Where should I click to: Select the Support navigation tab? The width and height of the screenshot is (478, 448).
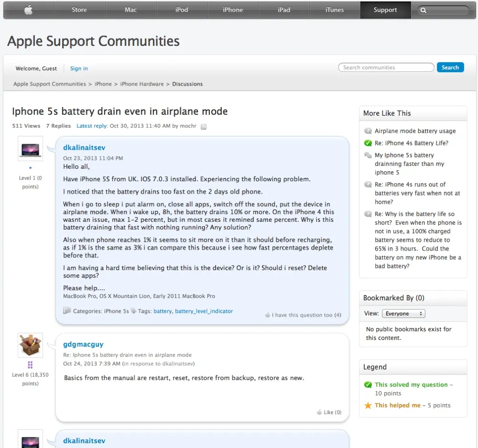pyautogui.click(x=385, y=10)
